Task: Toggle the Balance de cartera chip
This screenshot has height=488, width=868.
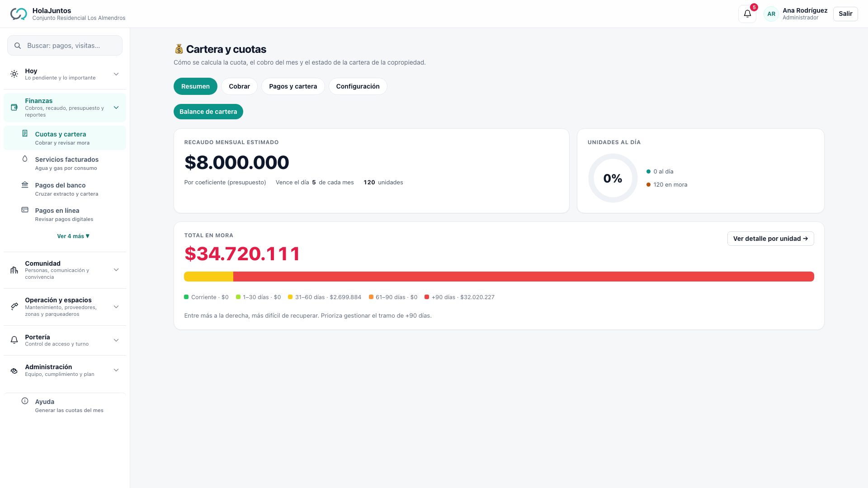Action: point(208,112)
